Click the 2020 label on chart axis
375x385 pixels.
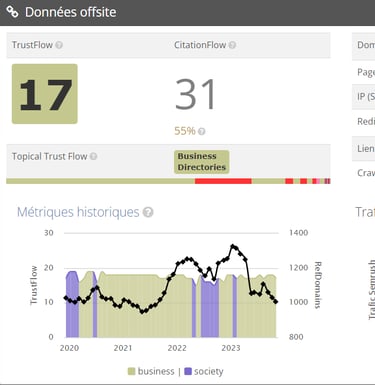click(69, 348)
